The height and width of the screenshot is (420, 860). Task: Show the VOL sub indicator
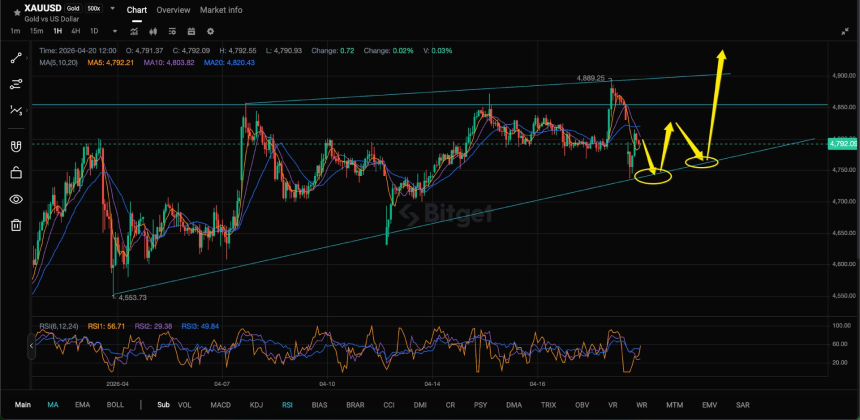coord(184,405)
